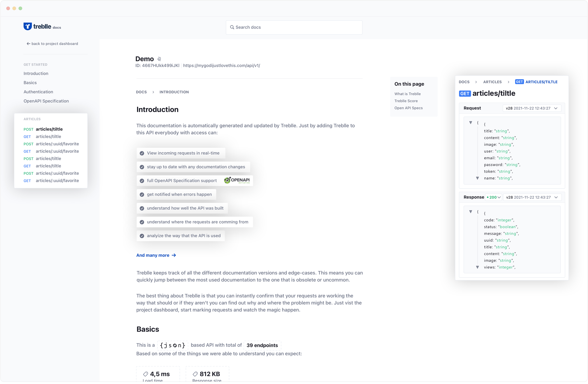Viewport: 588px width, 384px height.
Task: Open the mygodijustlovethis.com API URL
Action: (221, 66)
